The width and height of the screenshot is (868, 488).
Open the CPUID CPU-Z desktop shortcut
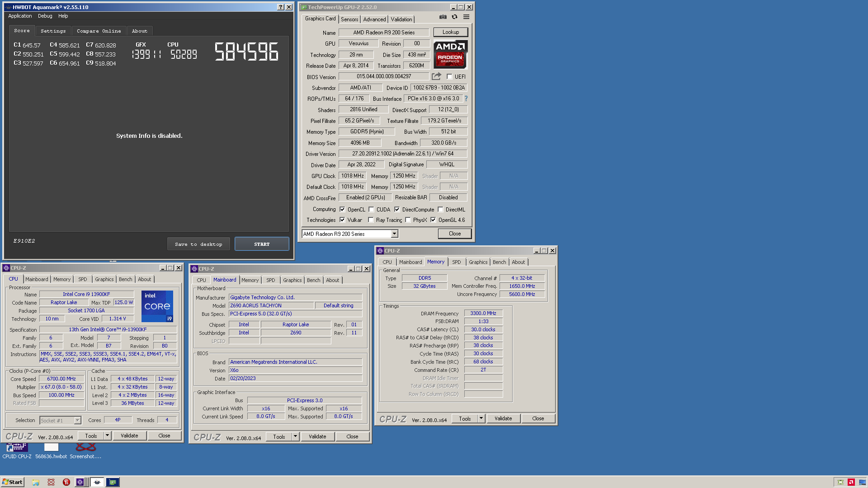(x=17, y=451)
